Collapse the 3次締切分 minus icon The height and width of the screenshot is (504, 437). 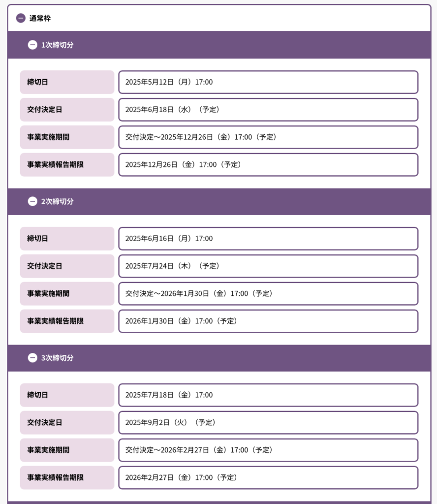pos(32,358)
